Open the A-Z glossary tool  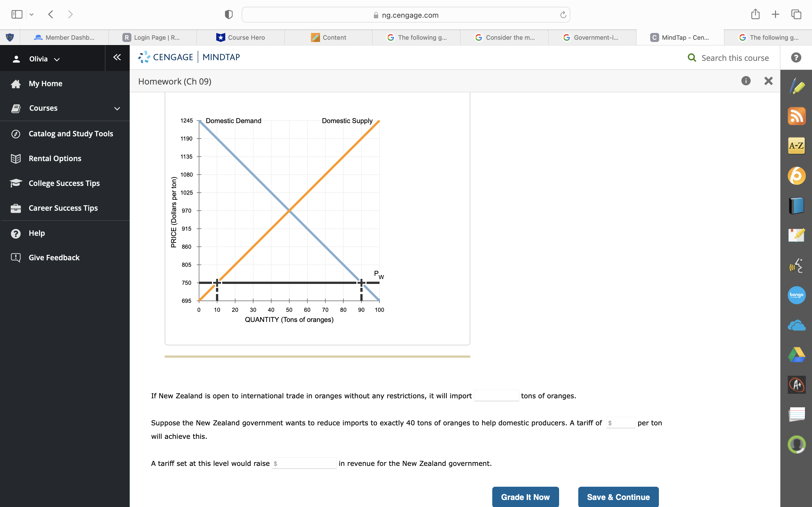[796, 146]
